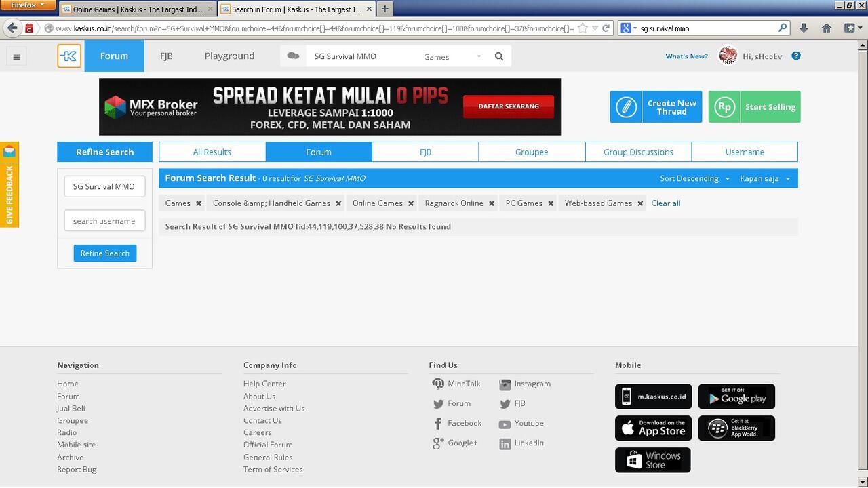Close the Online Games browser tab
868x488 pixels.
click(x=210, y=9)
